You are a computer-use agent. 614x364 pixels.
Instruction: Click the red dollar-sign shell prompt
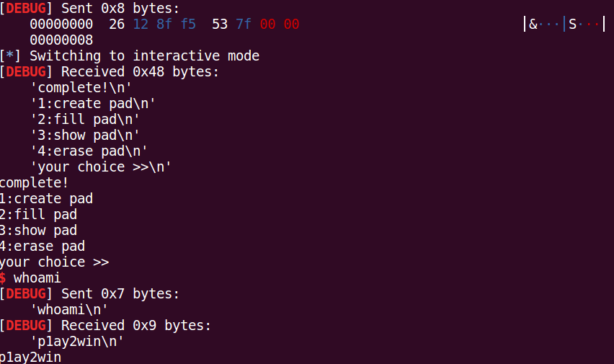click(3, 278)
